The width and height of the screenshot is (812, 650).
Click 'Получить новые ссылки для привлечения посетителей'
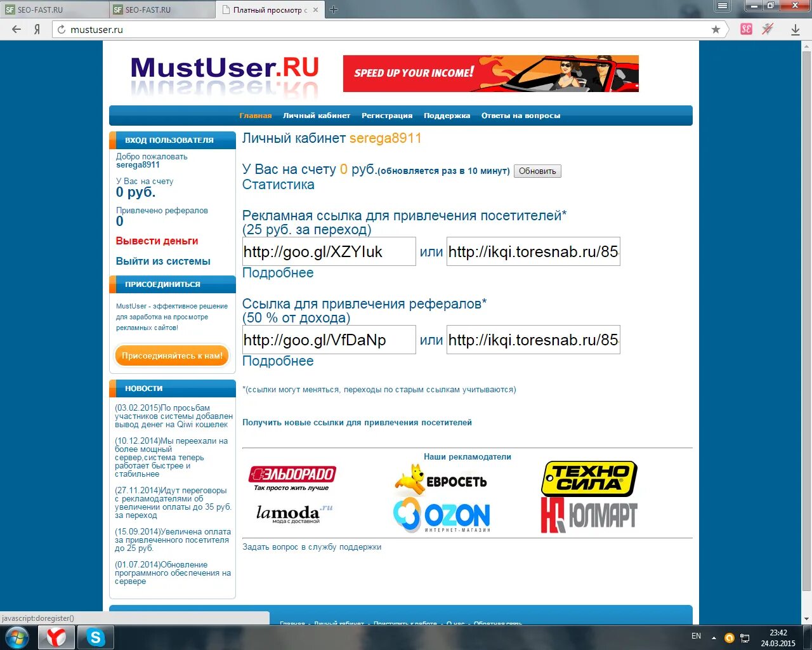(x=357, y=423)
